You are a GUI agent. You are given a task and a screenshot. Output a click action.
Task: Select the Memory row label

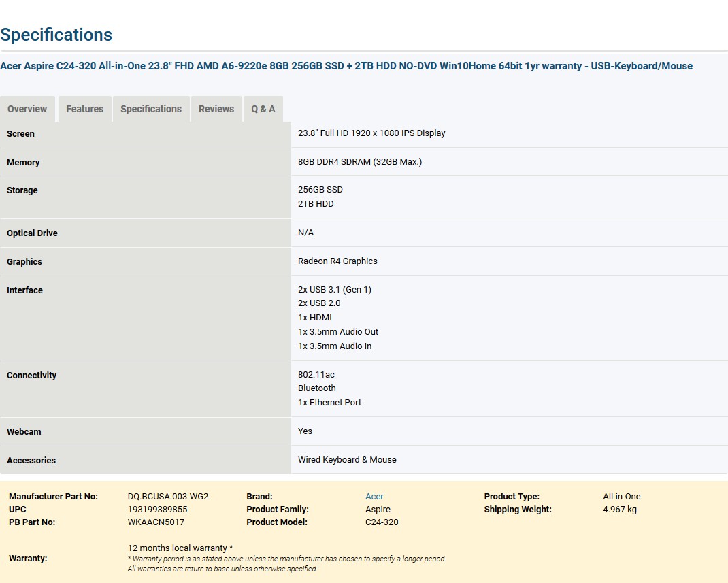pyautogui.click(x=23, y=163)
